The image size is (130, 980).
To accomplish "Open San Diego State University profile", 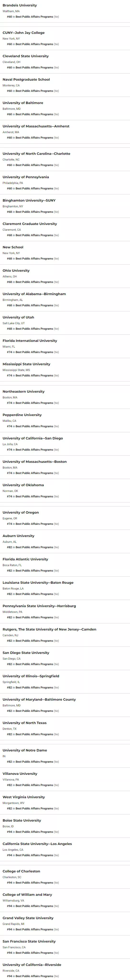I will [x=26, y=653].
